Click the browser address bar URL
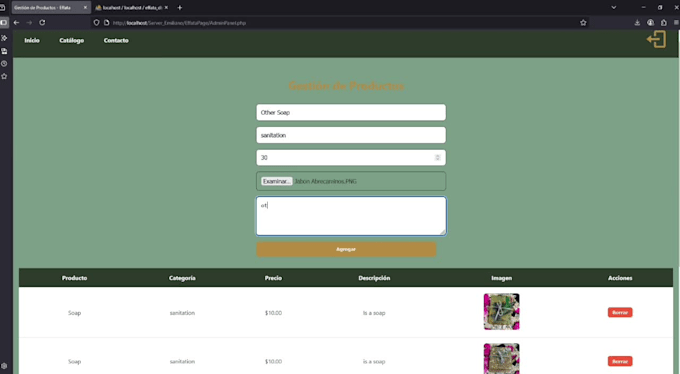 click(180, 23)
